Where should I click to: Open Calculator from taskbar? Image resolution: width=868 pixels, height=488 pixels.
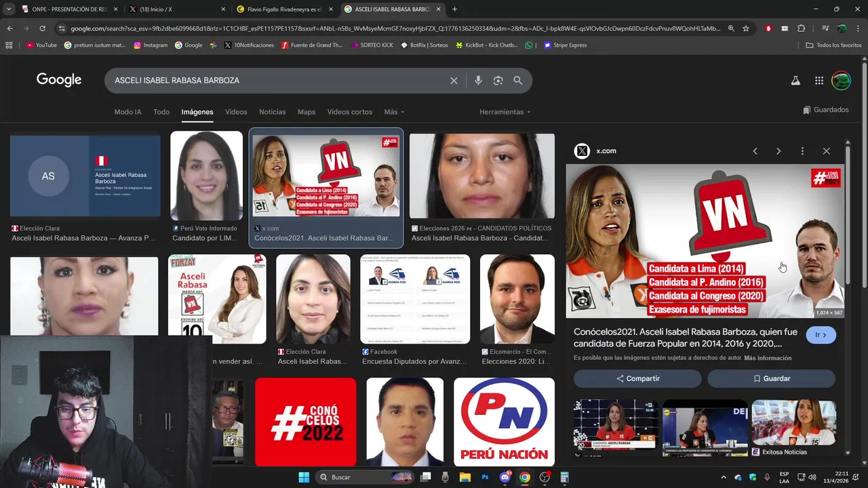[x=564, y=477]
